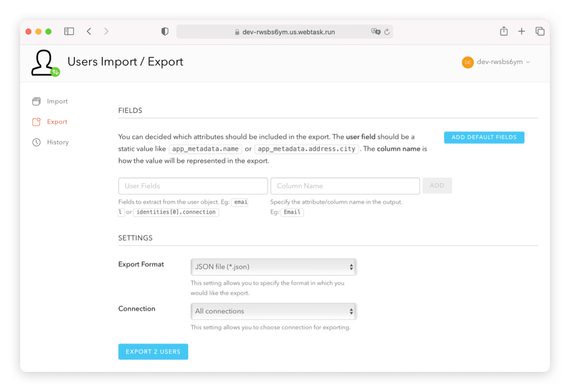Toggle the Safari sidebar icon
Image resolution: width=570 pixels, height=392 pixels.
coord(69,31)
